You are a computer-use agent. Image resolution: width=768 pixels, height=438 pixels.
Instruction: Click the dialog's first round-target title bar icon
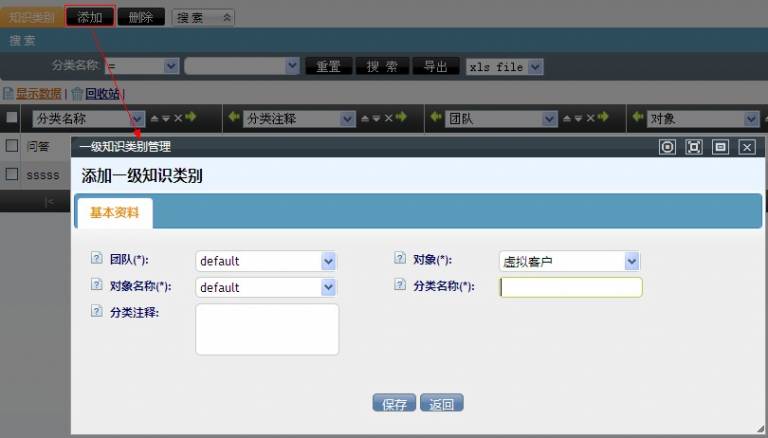tap(668, 147)
